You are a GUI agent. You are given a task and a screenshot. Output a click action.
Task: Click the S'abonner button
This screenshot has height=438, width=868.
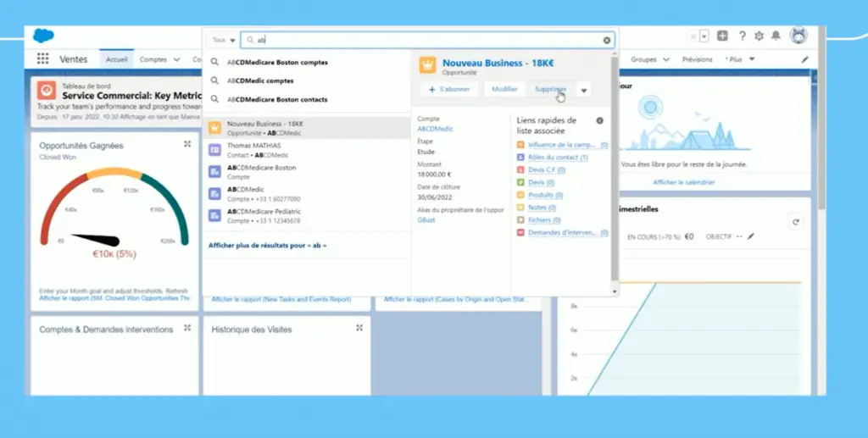pos(449,89)
